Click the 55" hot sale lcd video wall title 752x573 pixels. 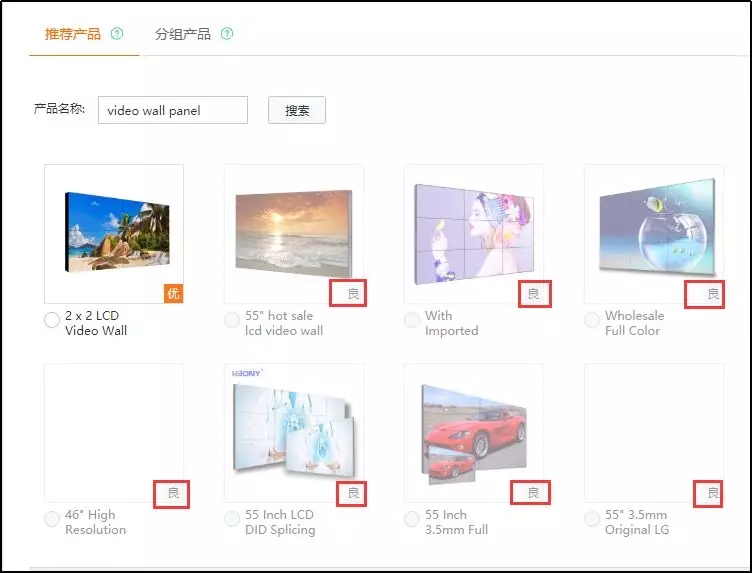284,323
